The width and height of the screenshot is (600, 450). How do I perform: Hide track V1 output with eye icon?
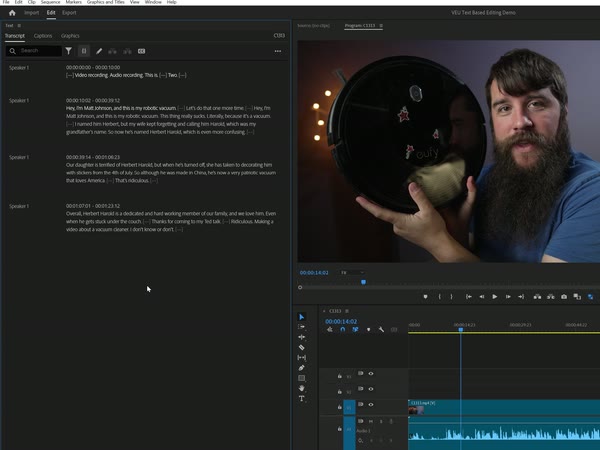click(x=371, y=404)
